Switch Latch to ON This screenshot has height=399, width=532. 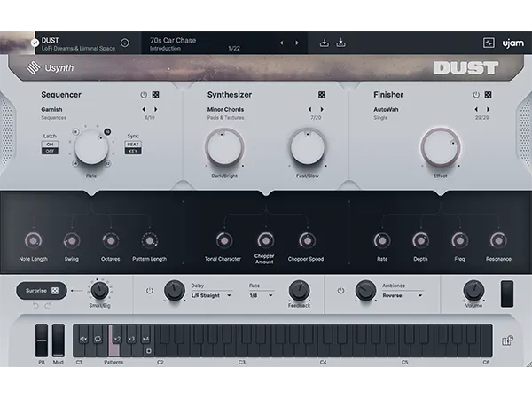(x=50, y=145)
